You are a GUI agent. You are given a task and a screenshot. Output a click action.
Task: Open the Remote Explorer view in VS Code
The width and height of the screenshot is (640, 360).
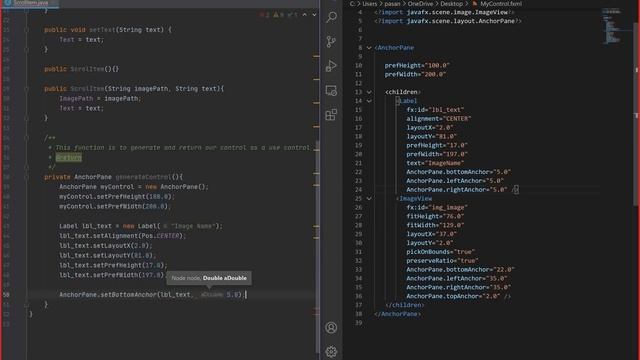click(331, 90)
